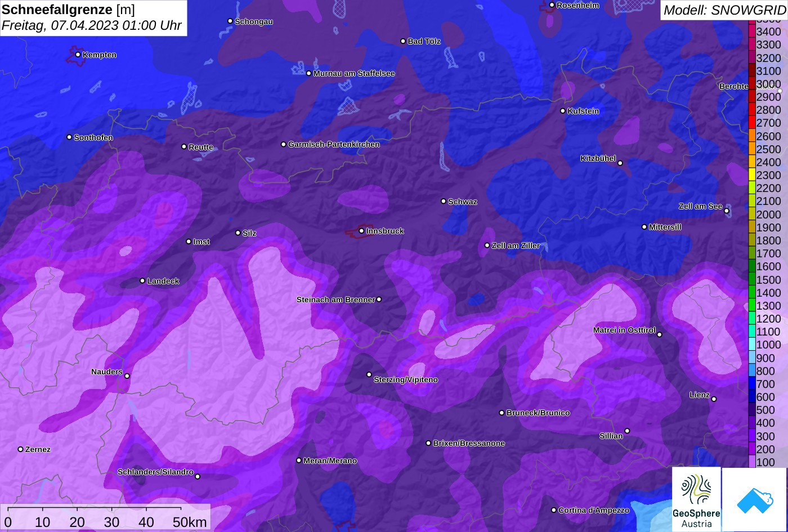This screenshot has width=788, height=532.
Task: Click the Lienz location dot
Action: [714, 399]
